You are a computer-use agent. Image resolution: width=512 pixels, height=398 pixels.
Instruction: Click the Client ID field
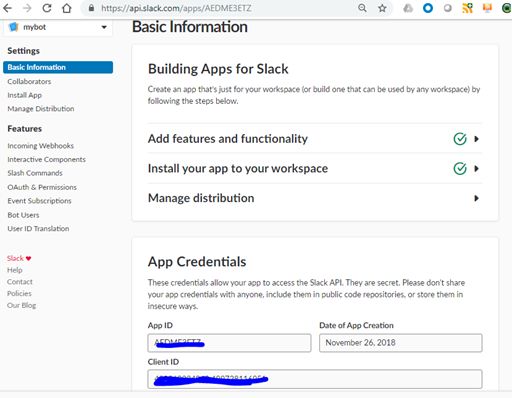pos(315,379)
